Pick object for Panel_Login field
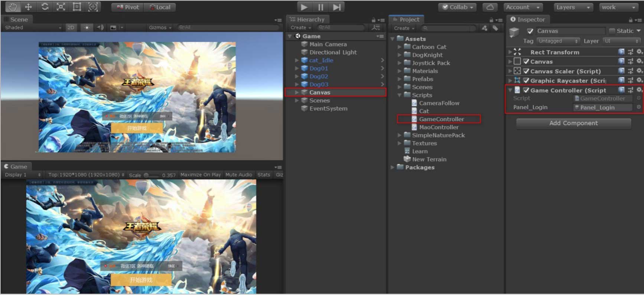This screenshot has height=295, width=644. click(638, 107)
